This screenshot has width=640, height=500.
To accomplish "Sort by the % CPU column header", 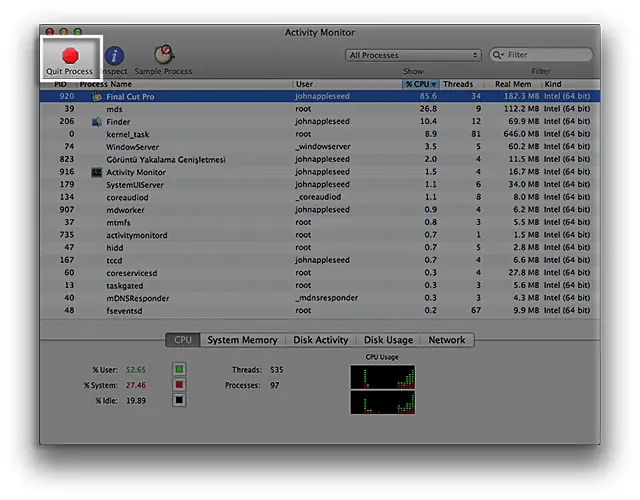I will [x=420, y=84].
